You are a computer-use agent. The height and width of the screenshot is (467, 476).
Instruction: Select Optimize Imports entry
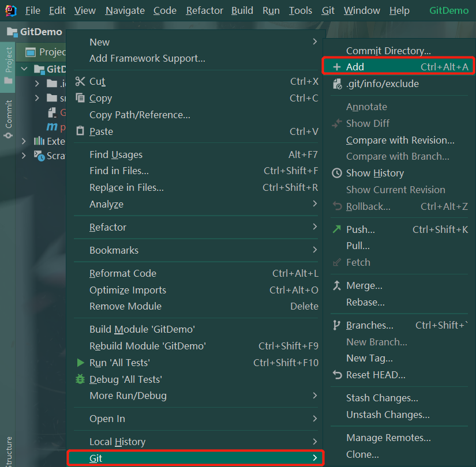click(x=196, y=290)
